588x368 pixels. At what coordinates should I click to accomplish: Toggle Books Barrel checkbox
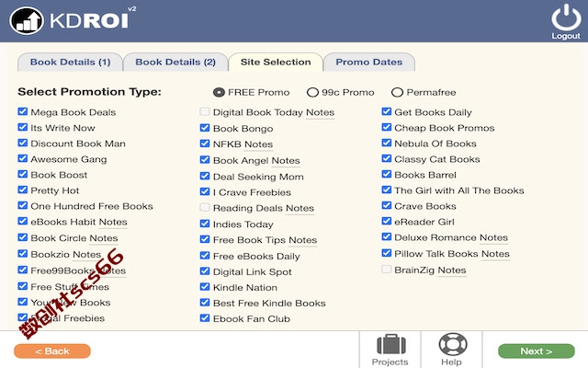[x=387, y=174]
